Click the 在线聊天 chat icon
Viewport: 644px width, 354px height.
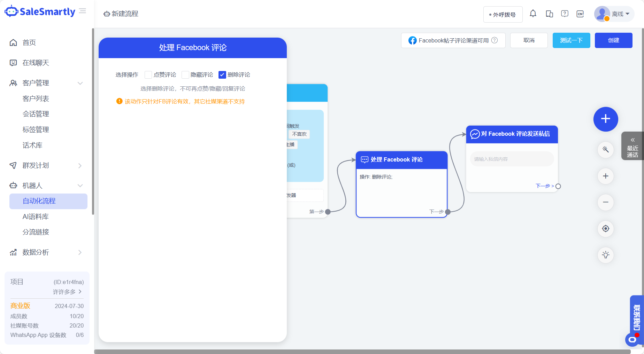[13, 63]
